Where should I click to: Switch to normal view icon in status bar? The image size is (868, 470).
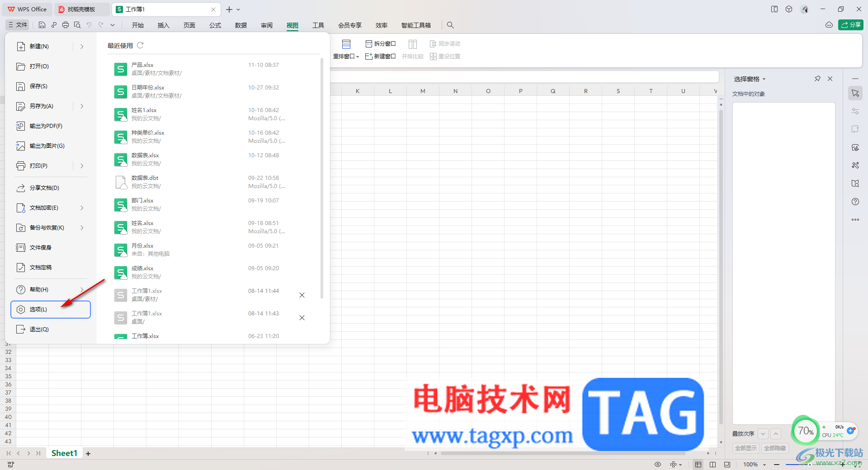698,465
